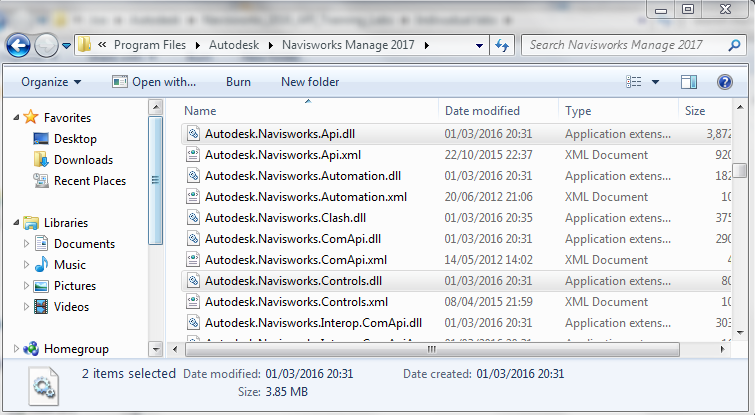The height and width of the screenshot is (415, 755).
Task: Collapse the Libraries group
Action: [x=16, y=222]
